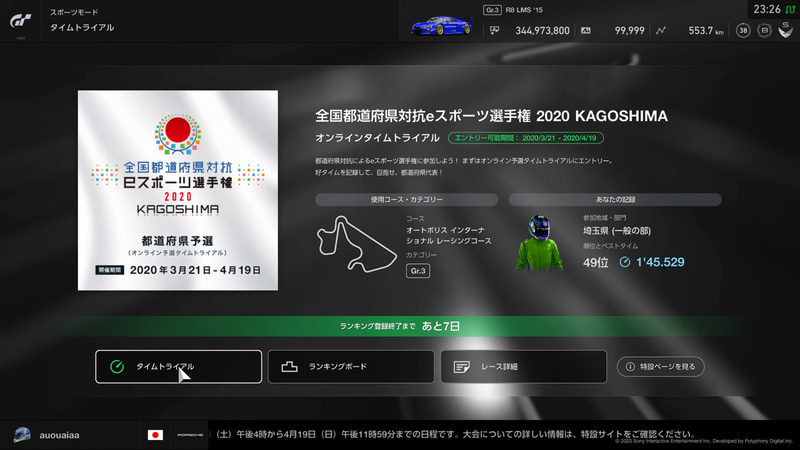This screenshot has width=800, height=450.
Task: Click the distance graph icon beside 553.7 km
Action: click(661, 31)
